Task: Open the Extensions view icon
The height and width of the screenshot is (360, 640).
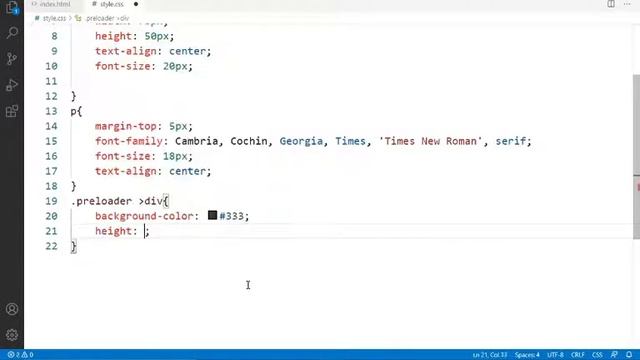Action: tap(12, 111)
